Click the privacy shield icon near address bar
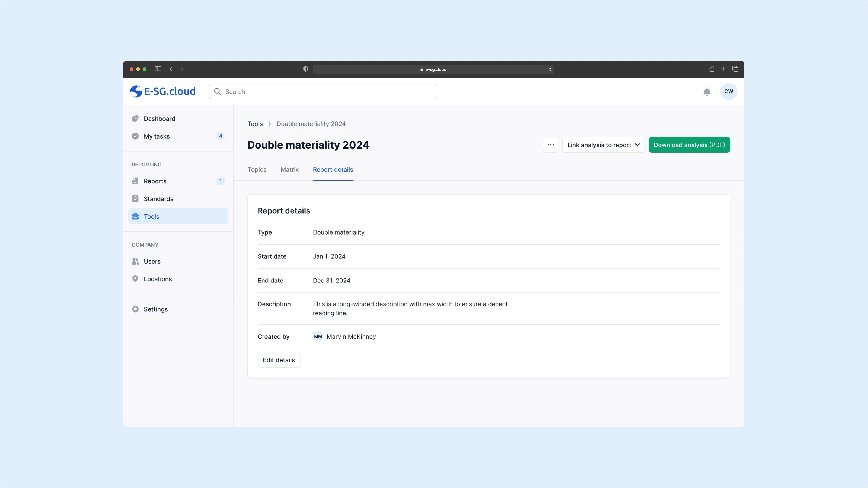 point(305,69)
